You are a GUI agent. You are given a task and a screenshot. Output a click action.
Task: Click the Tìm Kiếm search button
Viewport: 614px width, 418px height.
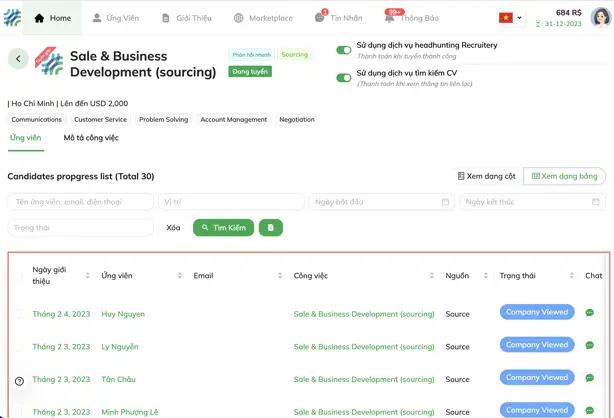pyautogui.click(x=223, y=228)
